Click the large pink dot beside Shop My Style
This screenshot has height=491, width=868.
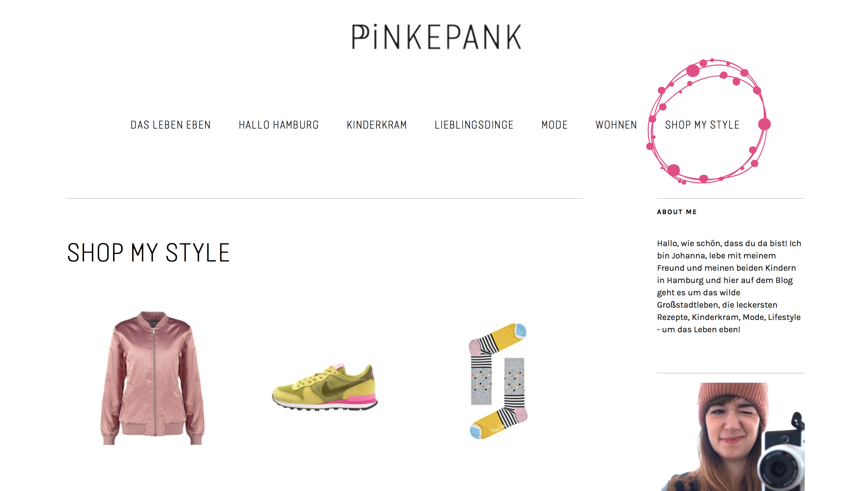click(764, 124)
